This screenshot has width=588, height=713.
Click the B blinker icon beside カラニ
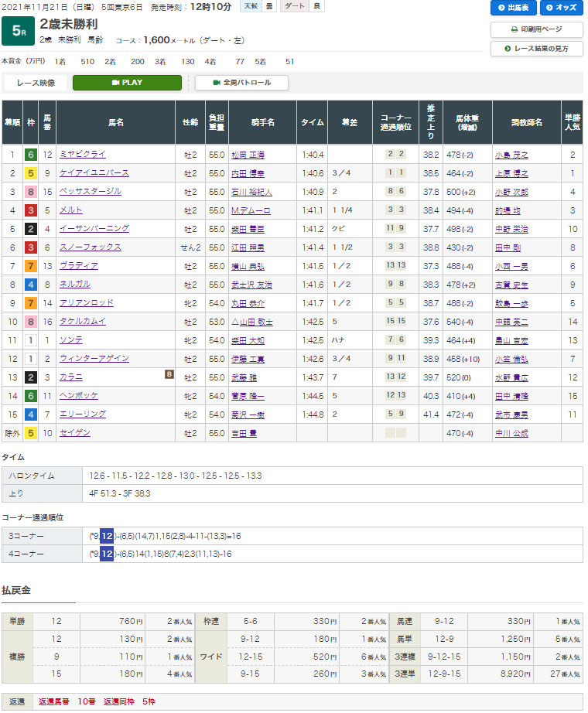[169, 374]
